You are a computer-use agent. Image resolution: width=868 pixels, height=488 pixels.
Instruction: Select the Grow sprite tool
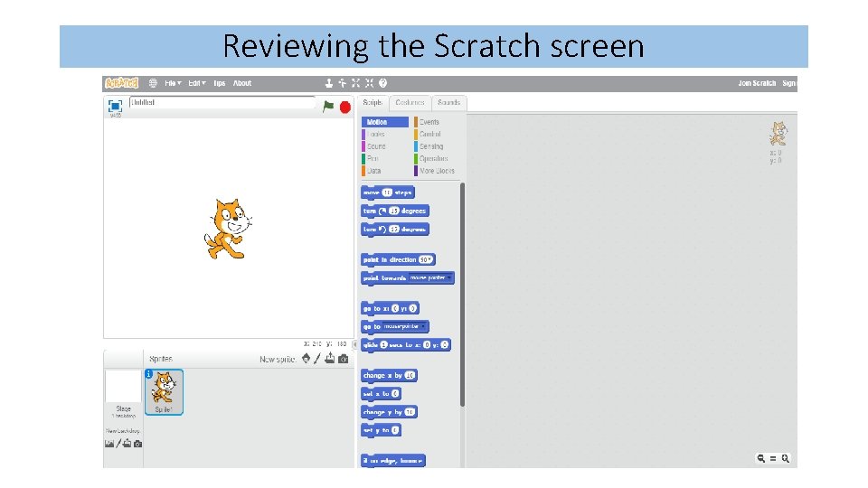tap(355, 83)
